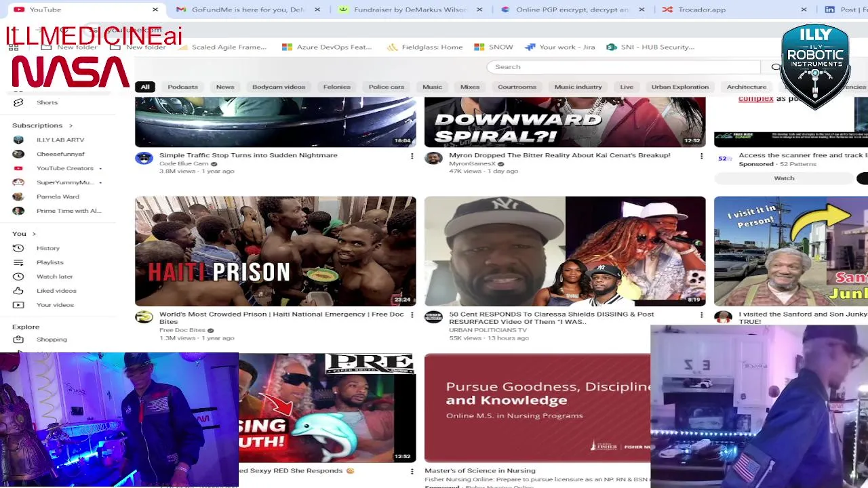Open more options for Haiti Prison video
The height and width of the screenshot is (488, 868).
tap(412, 315)
